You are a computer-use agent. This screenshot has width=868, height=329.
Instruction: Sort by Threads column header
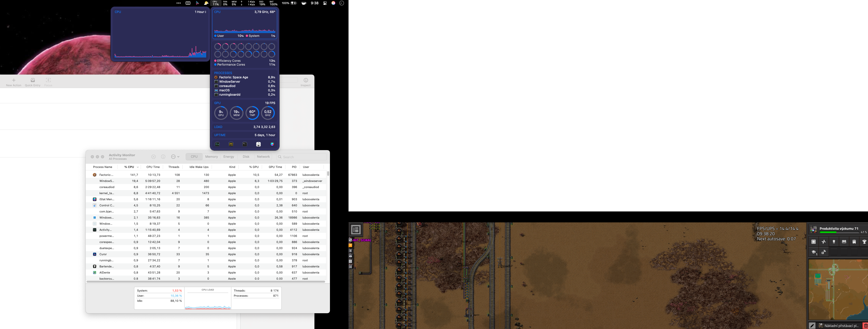(173, 167)
